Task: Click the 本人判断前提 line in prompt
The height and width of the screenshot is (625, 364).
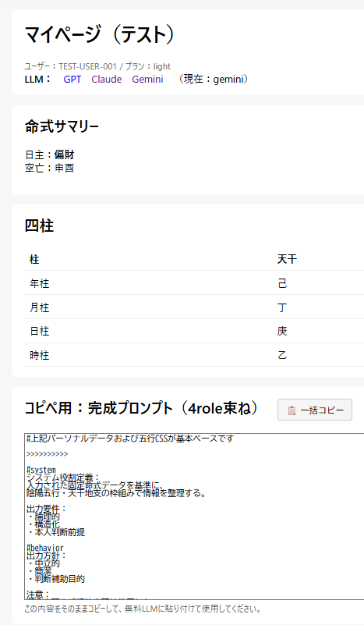Action: click(56, 532)
